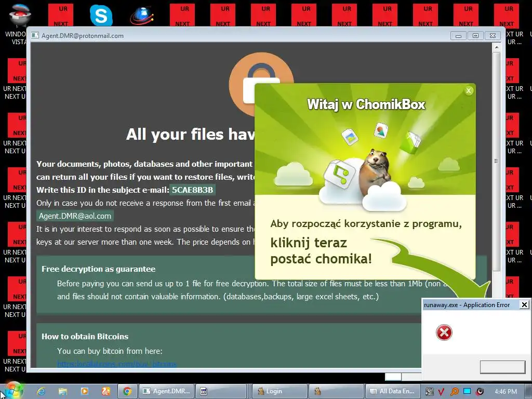Open the globe browser desktop icon
Image resolution: width=532 pixels, height=399 pixels.
click(142, 15)
